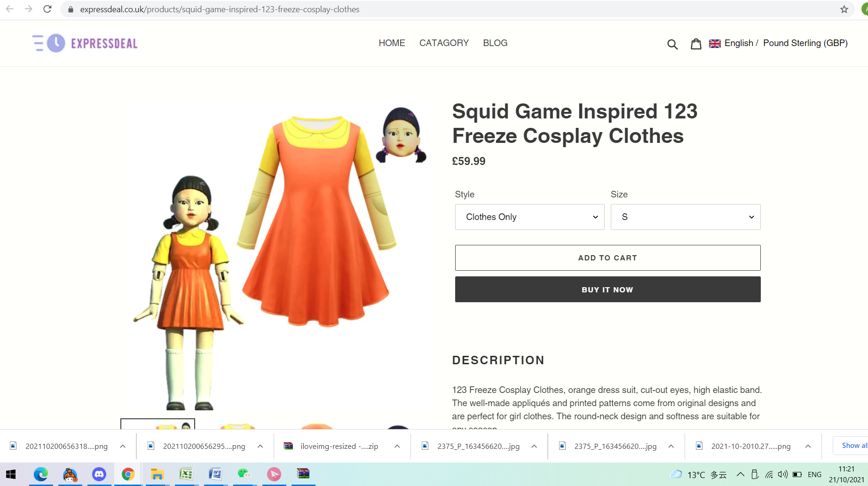Open the English language selector

739,43
